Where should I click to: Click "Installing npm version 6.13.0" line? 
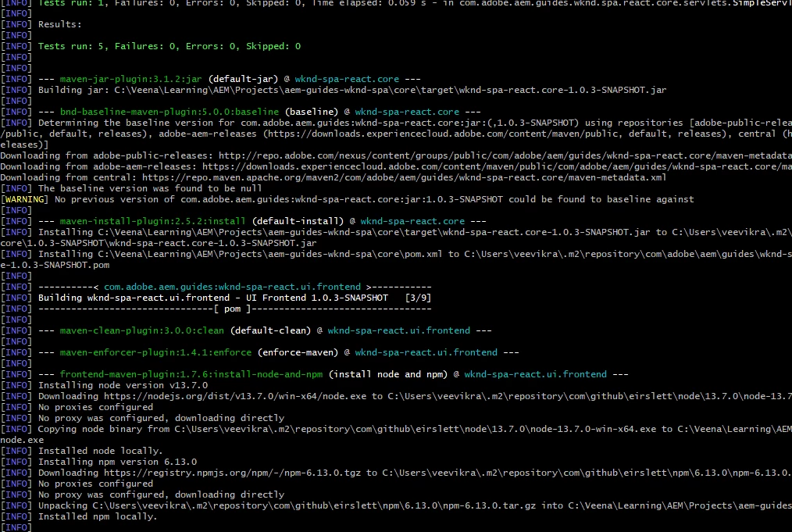point(117,462)
